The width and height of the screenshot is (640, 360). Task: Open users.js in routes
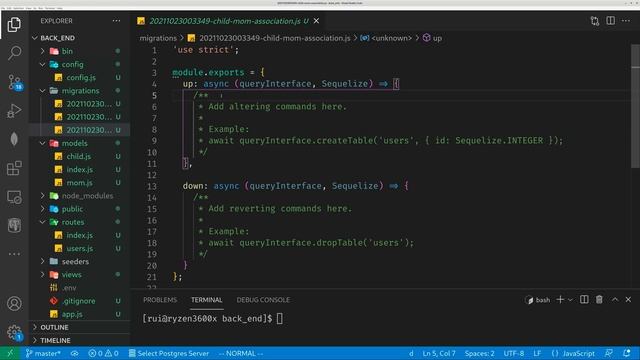[x=80, y=248]
